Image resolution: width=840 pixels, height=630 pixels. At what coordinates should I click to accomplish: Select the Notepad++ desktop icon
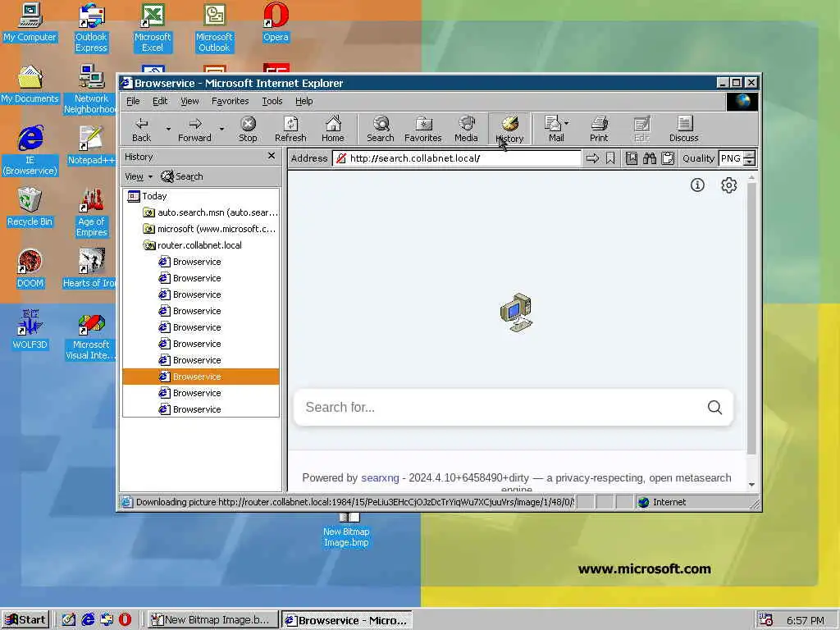pyautogui.click(x=91, y=146)
